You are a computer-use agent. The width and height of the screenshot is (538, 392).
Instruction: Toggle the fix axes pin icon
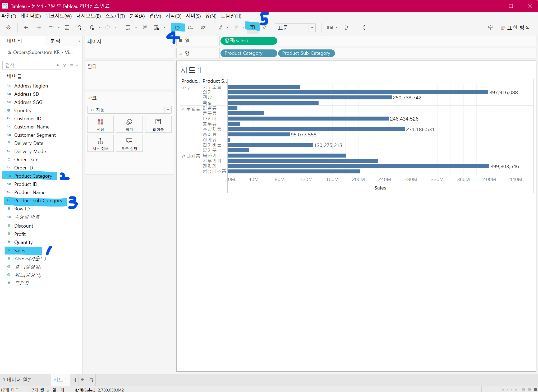[x=264, y=27]
